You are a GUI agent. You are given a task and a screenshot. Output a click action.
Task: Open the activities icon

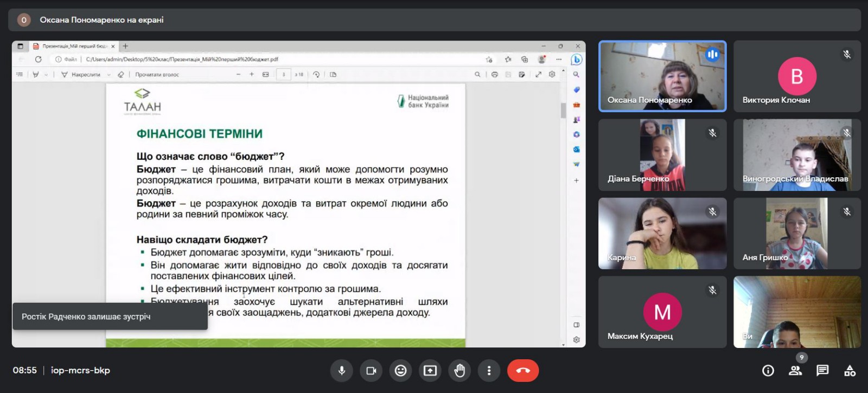(x=850, y=371)
